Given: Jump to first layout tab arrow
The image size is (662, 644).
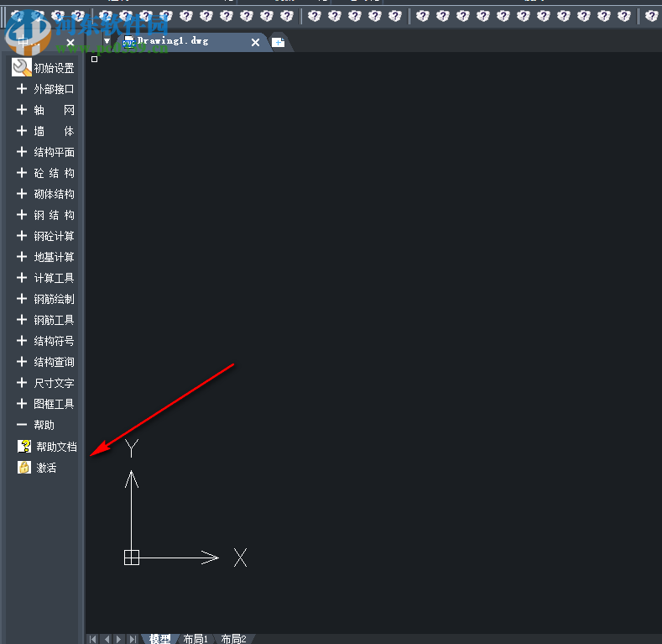Looking at the screenshot, I should coord(93,639).
